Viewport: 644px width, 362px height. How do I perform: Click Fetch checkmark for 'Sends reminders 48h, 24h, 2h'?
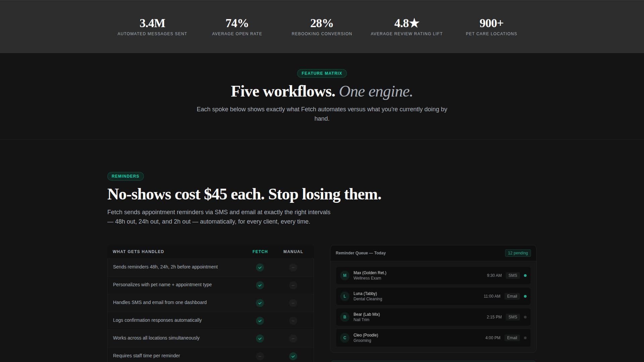(x=260, y=267)
